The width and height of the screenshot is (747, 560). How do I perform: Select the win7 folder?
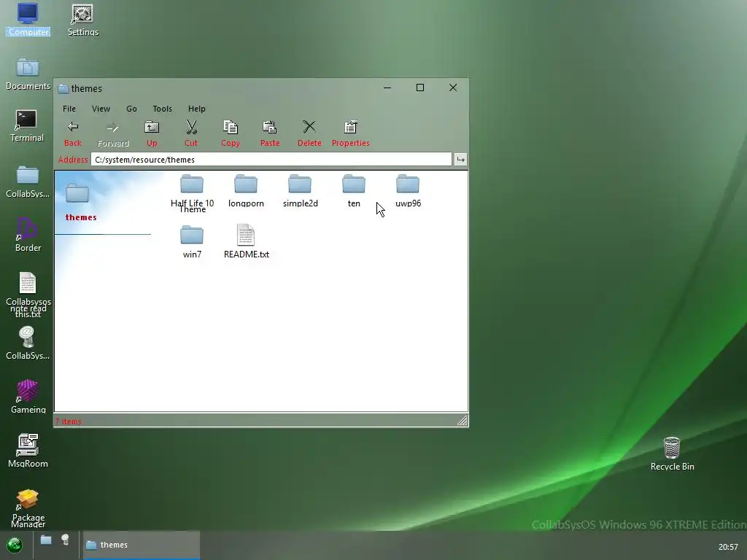click(192, 242)
